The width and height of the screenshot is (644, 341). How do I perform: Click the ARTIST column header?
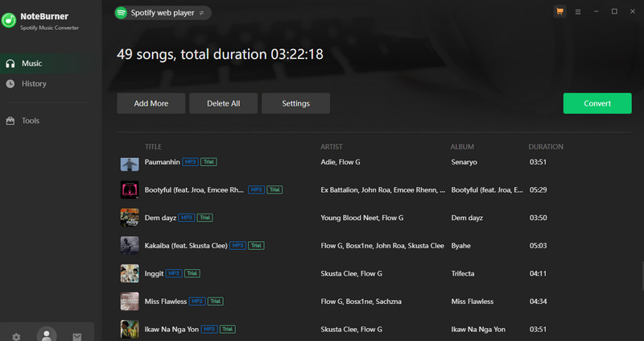(332, 147)
